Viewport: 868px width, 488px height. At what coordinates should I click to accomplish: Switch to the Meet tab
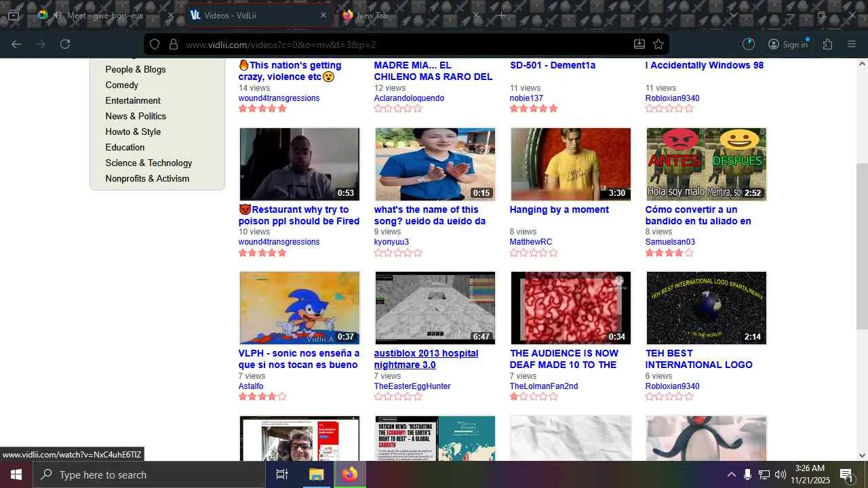tap(105, 15)
